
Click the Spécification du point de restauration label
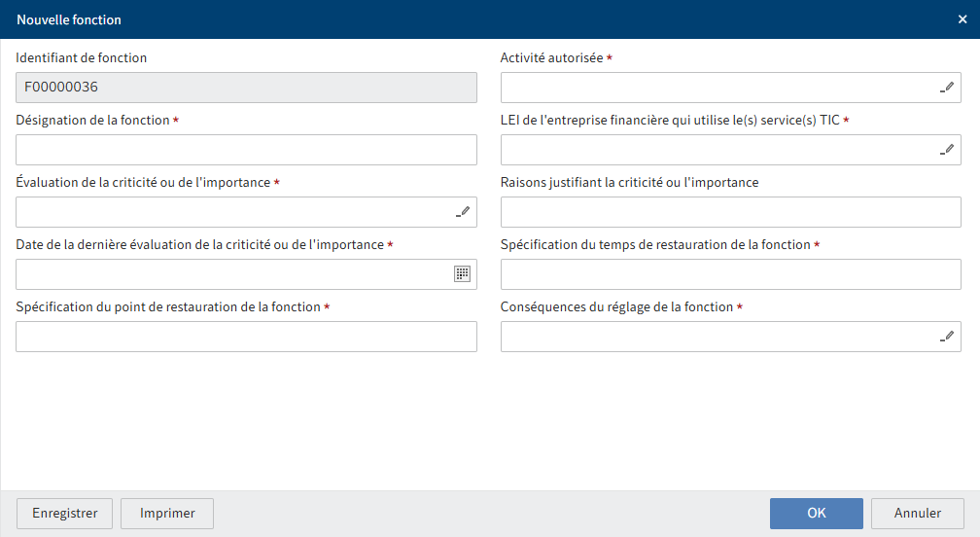click(168, 307)
